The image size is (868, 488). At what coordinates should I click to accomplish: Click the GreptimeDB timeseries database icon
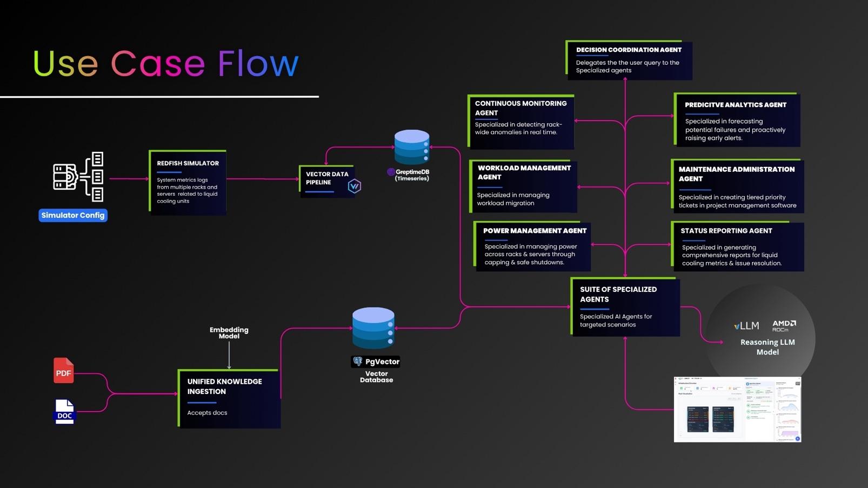pyautogui.click(x=412, y=147)
